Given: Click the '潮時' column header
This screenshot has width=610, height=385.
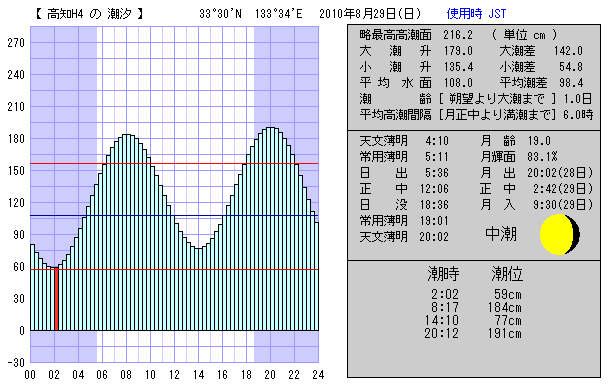Looking at the screenshot, I should pyautogui.click(x=443, y=274).
